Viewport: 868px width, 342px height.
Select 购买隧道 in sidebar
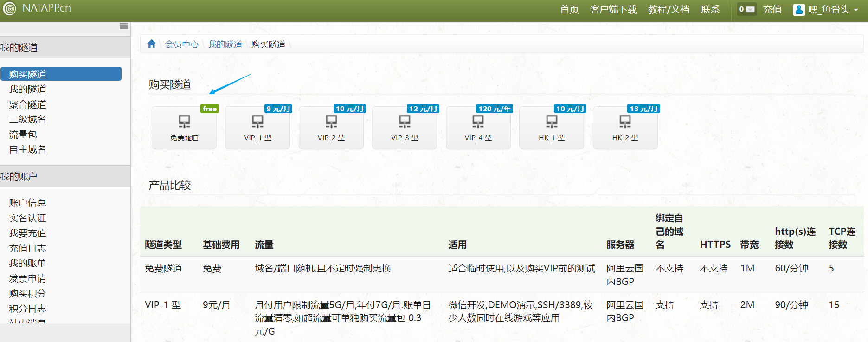point(61,74)
